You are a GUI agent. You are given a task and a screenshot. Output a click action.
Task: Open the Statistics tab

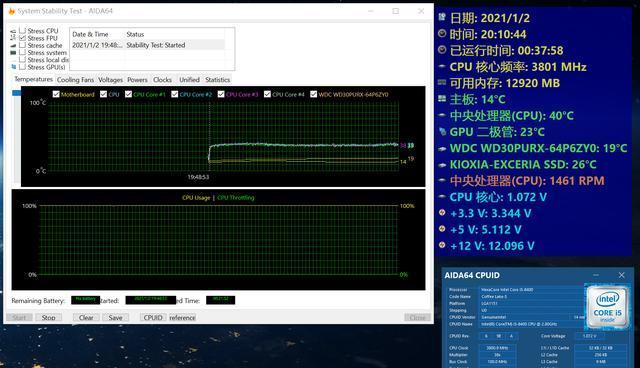point(218,80)
